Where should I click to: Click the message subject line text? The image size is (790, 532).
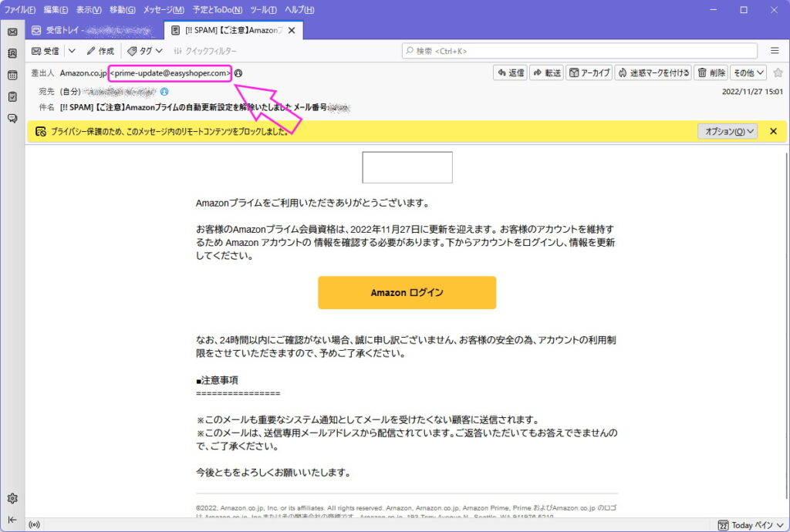(x=204, y=107)
